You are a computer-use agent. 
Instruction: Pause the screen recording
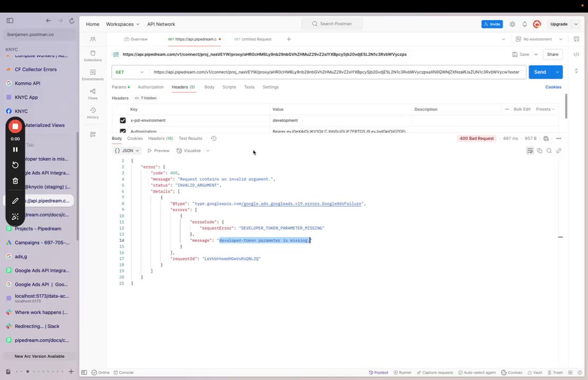click(15, 149)
